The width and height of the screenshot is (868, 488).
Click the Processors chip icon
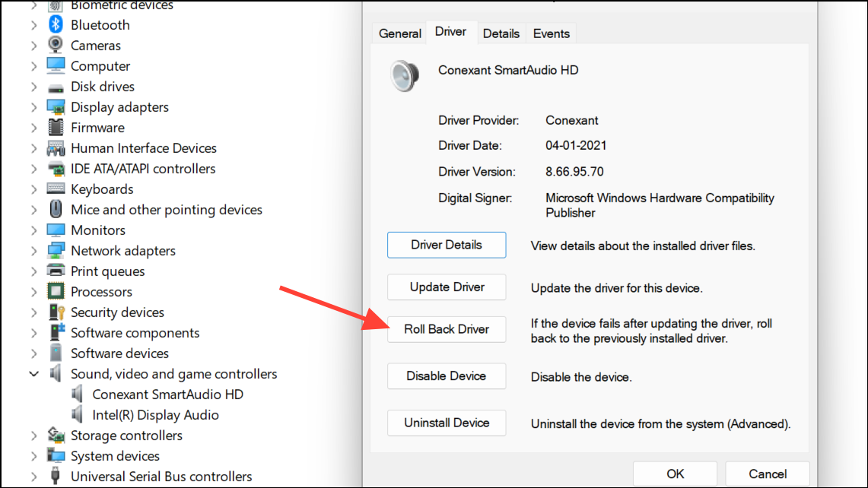click(56, 291)
